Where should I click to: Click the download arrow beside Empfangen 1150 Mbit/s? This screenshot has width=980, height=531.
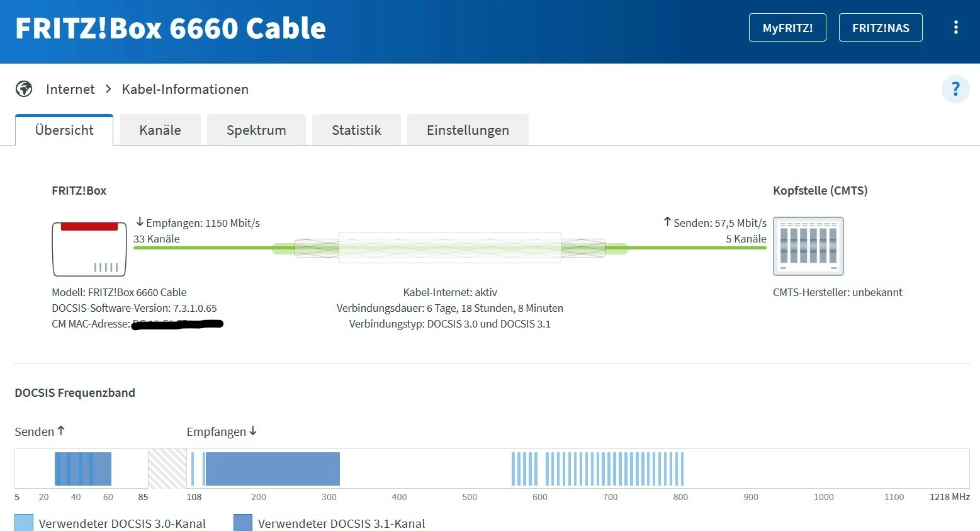coord(140,222)
